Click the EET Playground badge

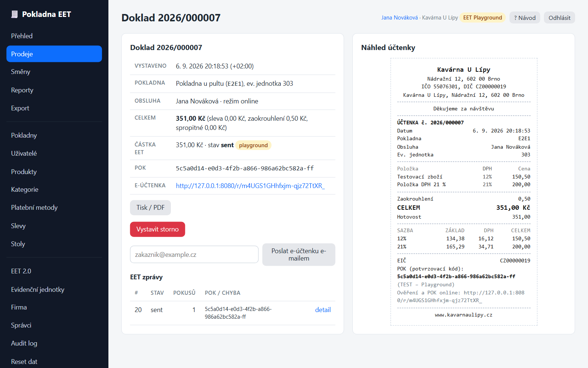(483, 18)
